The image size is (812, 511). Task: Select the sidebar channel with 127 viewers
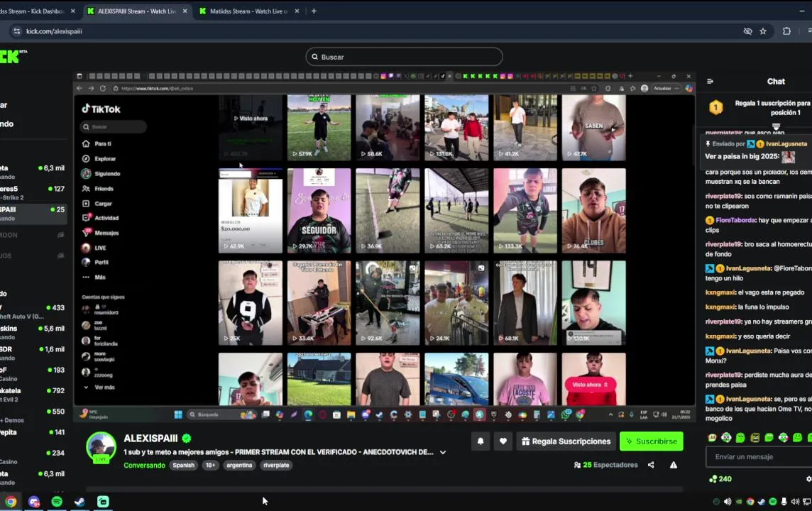(x=33, y=192)
